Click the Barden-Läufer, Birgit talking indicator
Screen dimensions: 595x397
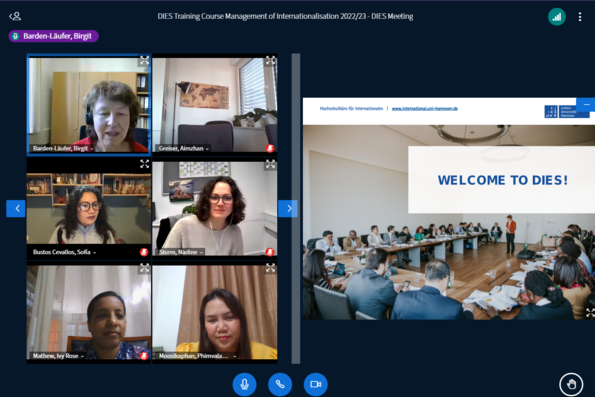(54, 36)
